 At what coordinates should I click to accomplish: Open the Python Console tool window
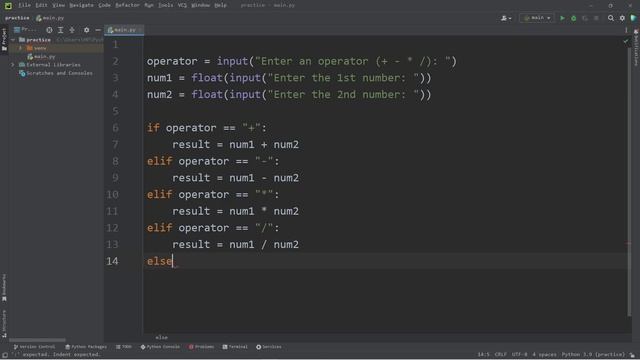(x=160, y=347)
